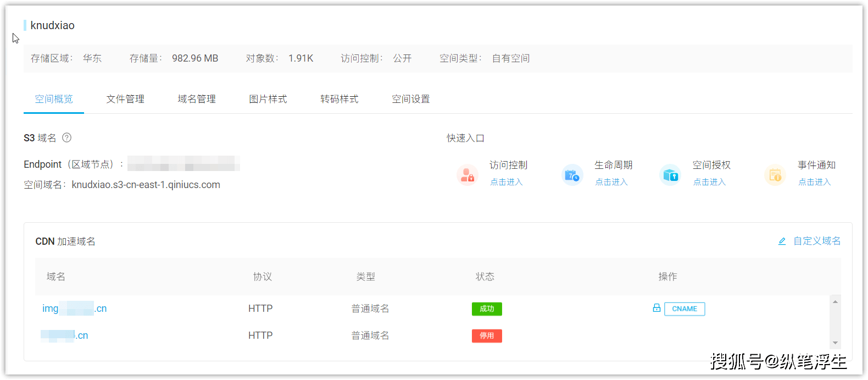
Task: Switch to the 文件管理 tab
Action: pyautogui.click(x=125, y=99)
